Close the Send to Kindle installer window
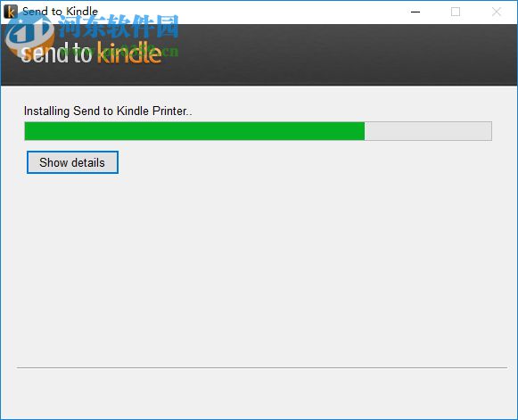The image size is (518, 420). [497, 12]
